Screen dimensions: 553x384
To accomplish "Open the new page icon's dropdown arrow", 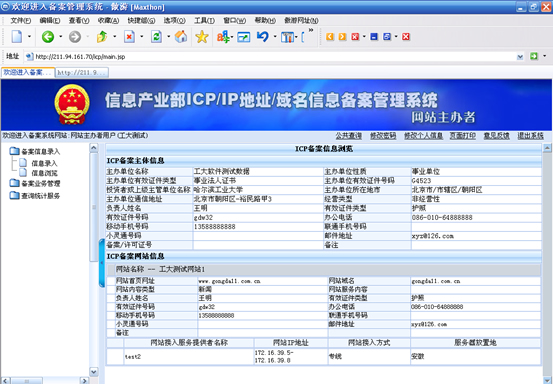I will click(29, 36).
